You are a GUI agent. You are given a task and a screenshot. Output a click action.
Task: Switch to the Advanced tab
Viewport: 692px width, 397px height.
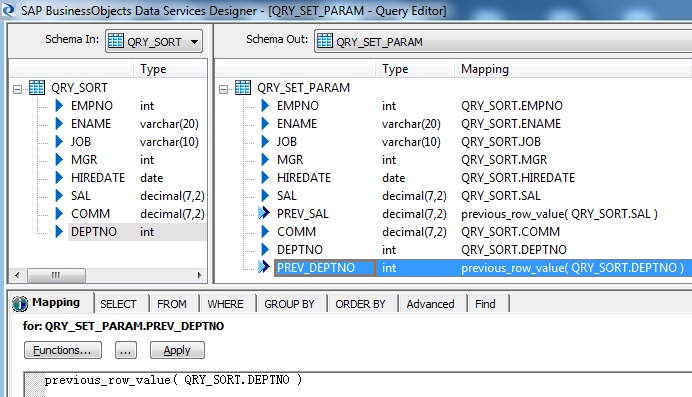pyautogui.click(x=430, y=304)
